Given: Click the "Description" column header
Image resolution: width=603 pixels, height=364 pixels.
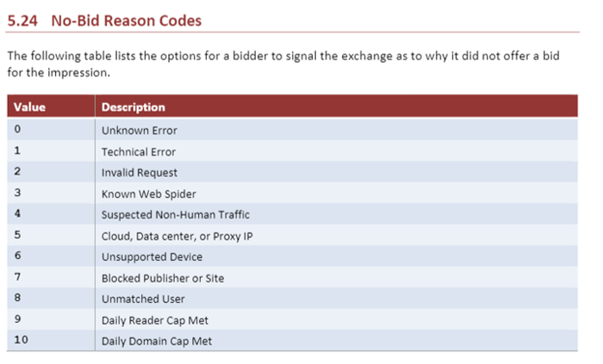Looking at the screenshot, I should [x=134, y=108].
